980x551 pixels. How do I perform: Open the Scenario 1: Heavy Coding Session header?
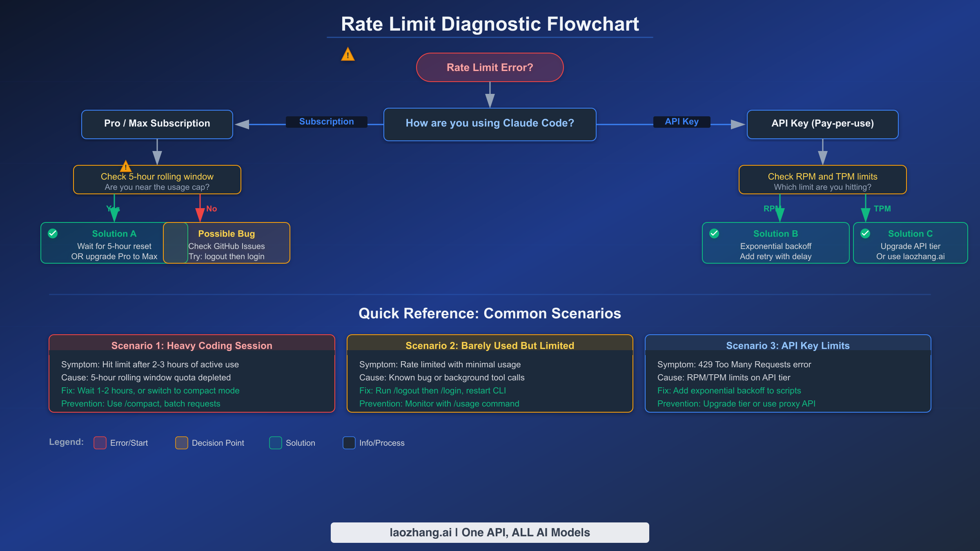tap(192, 345)
